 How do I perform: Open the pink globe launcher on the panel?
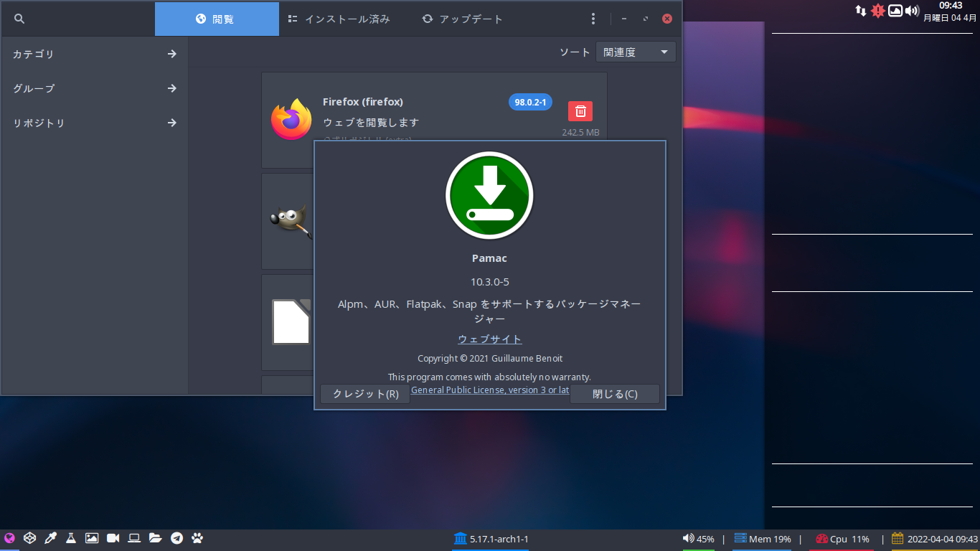click(x=9, y=537)
